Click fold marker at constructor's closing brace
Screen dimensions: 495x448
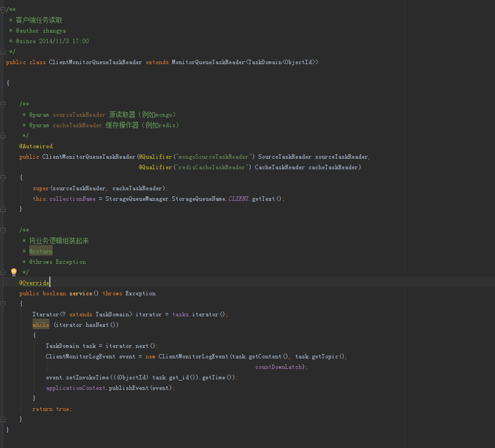pyautogui.click(x=3, y=209)
